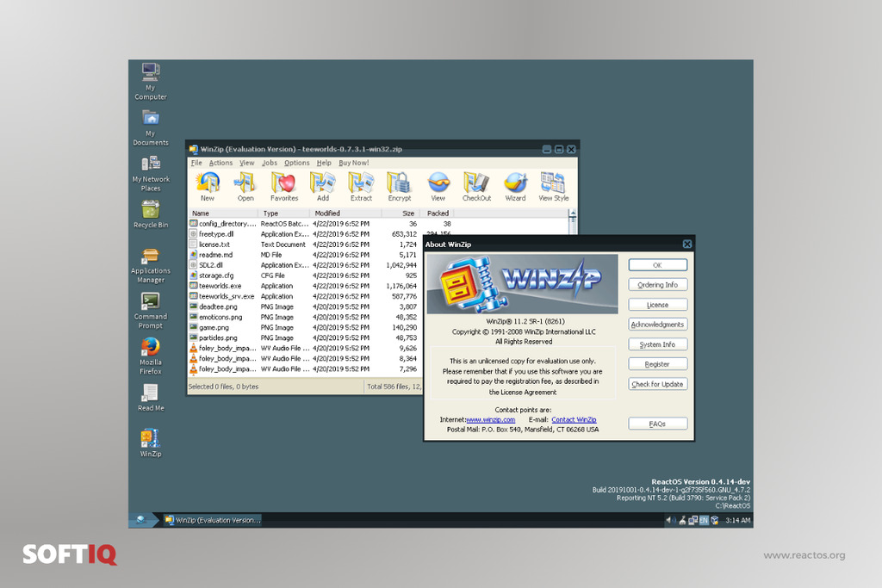Open the Options menu
The width and height of the screenshot is (882, 588).
[x=296, y=163]
